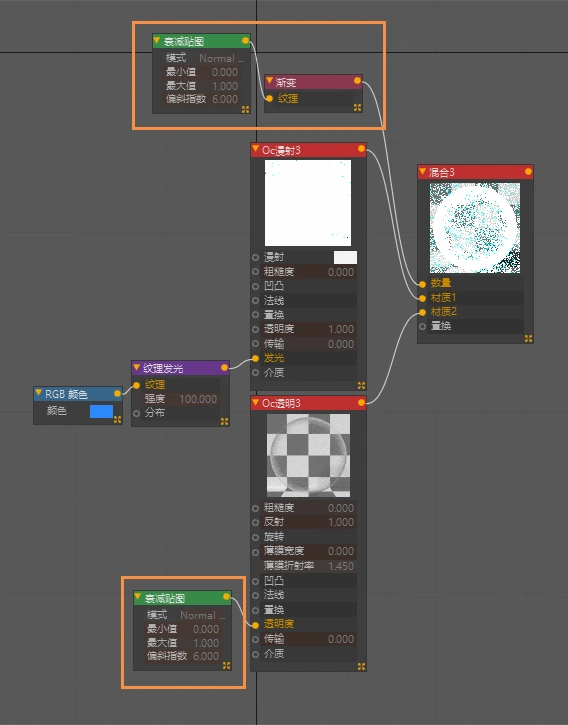Image resolution: width=568 pixels, height=725 pixels.
Task: Click the 混合3 sphere preview thumbnail
Action: coord(475,228)
